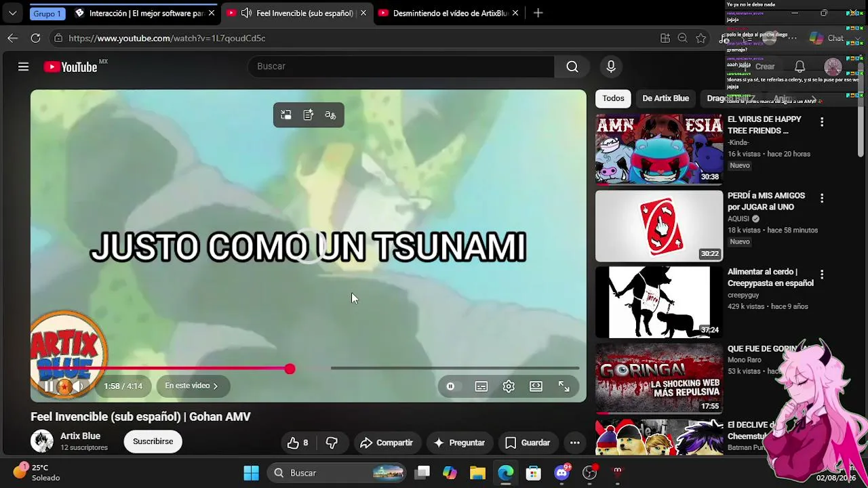Open the Artix Blue channel name link
This screenshot has width=868, height=488.
click(80, 436)
